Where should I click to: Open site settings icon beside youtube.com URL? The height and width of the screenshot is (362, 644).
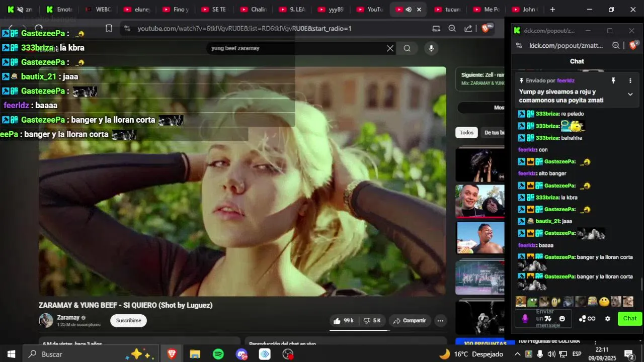[127, 29]
